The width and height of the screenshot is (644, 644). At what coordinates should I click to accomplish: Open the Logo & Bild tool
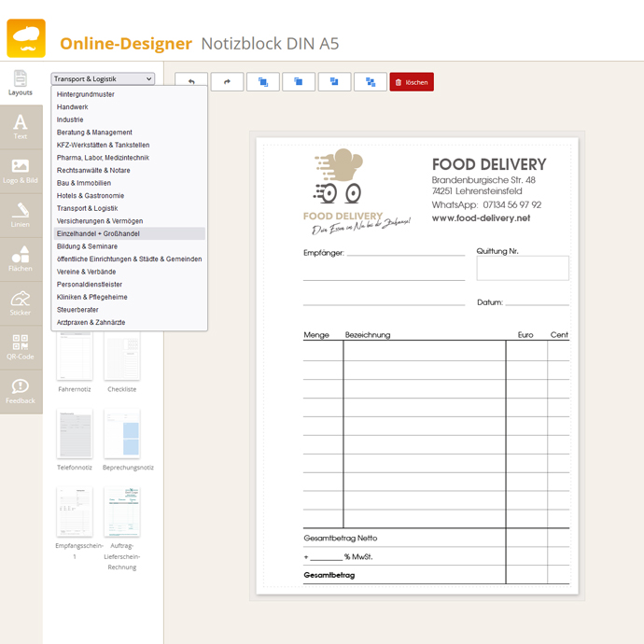[21, 171]
